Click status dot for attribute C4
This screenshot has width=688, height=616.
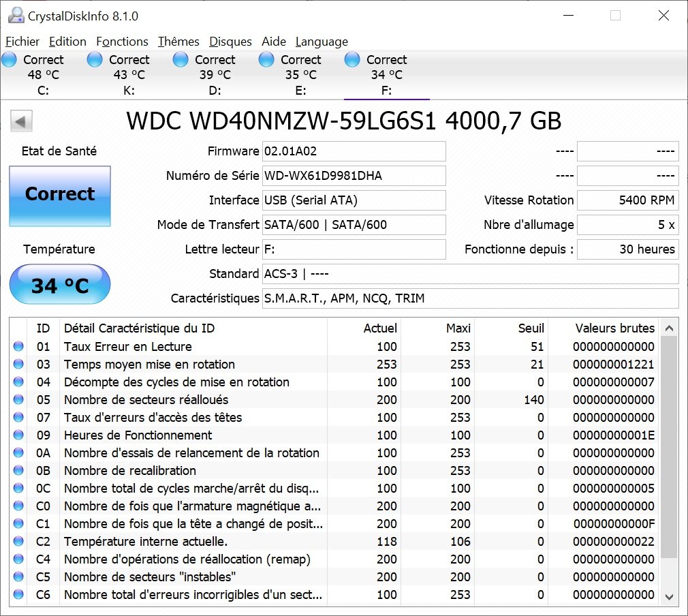tap(18, 559)
